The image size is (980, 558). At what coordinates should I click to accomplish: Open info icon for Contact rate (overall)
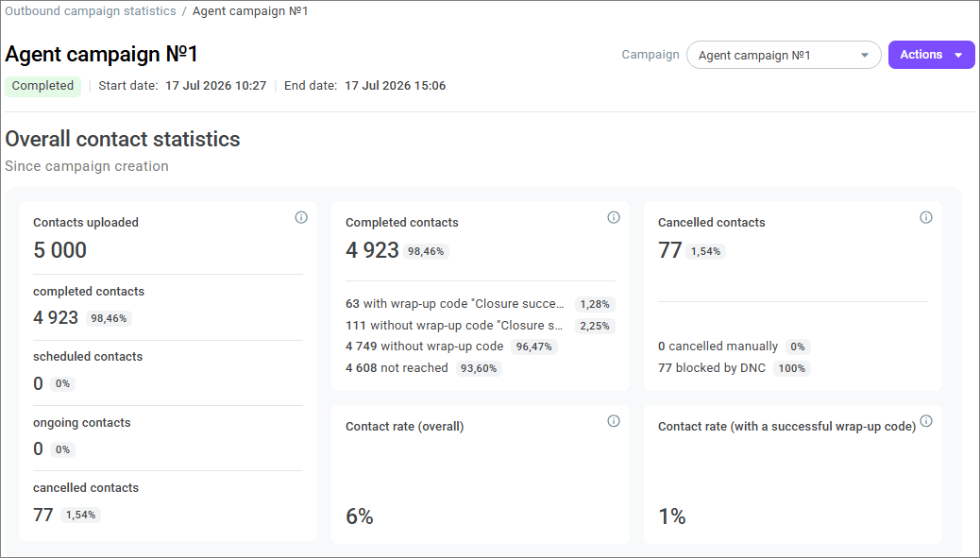click(x=614, y=421)
